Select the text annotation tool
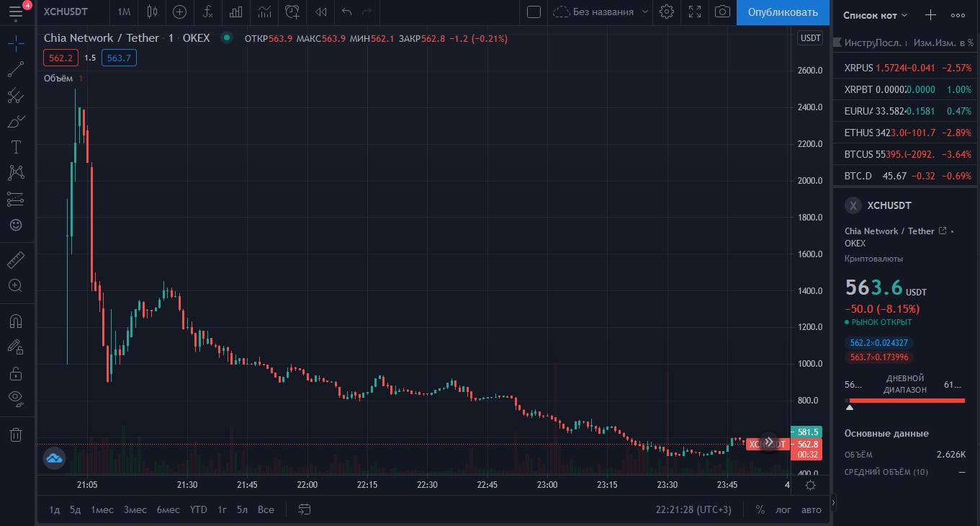980x526 pixels. click(x=16, y=147)
